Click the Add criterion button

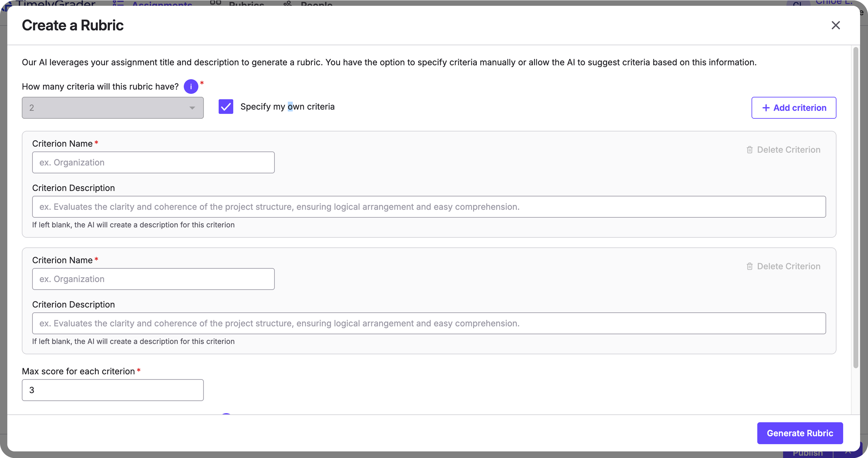click(794, 108)
